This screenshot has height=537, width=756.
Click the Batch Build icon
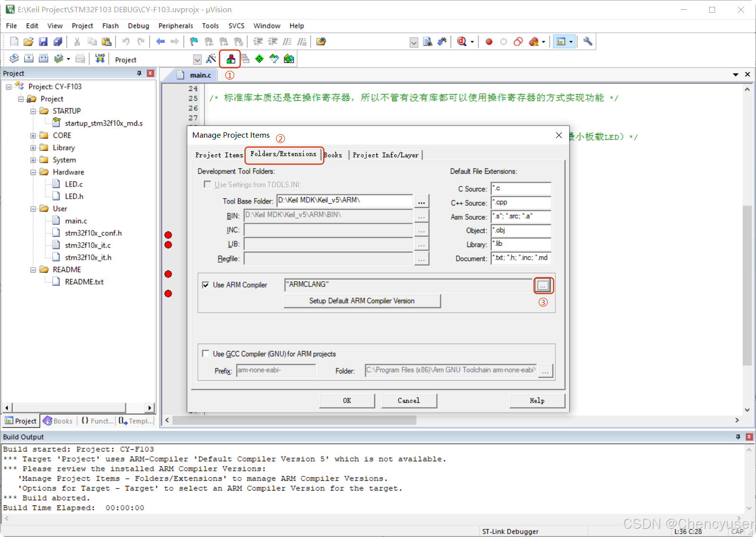[x=59, y=59]
